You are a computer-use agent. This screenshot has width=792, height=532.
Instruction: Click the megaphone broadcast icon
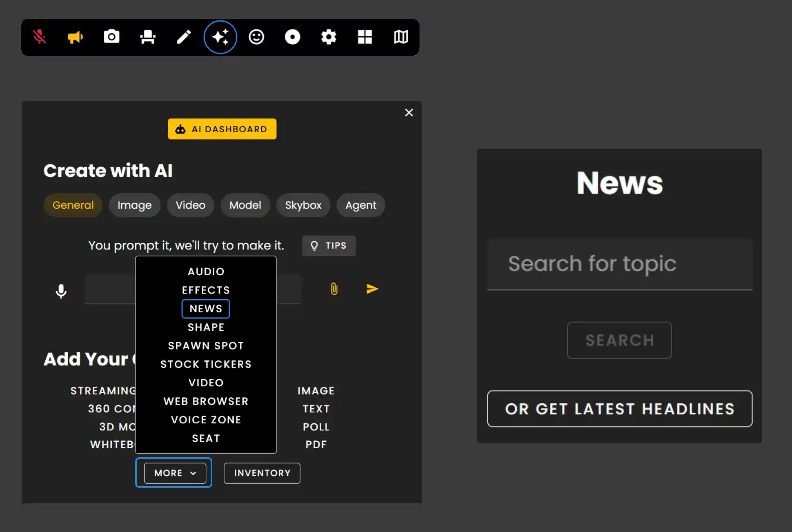click(75, 37)
